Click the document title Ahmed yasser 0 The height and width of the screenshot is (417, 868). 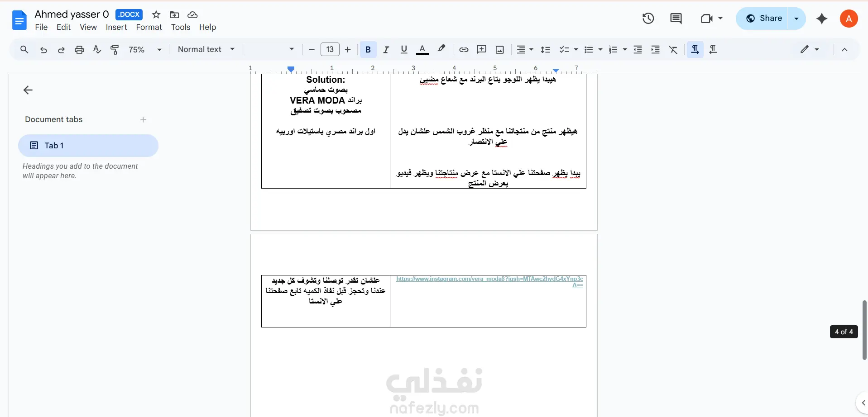tap(72, 14)
